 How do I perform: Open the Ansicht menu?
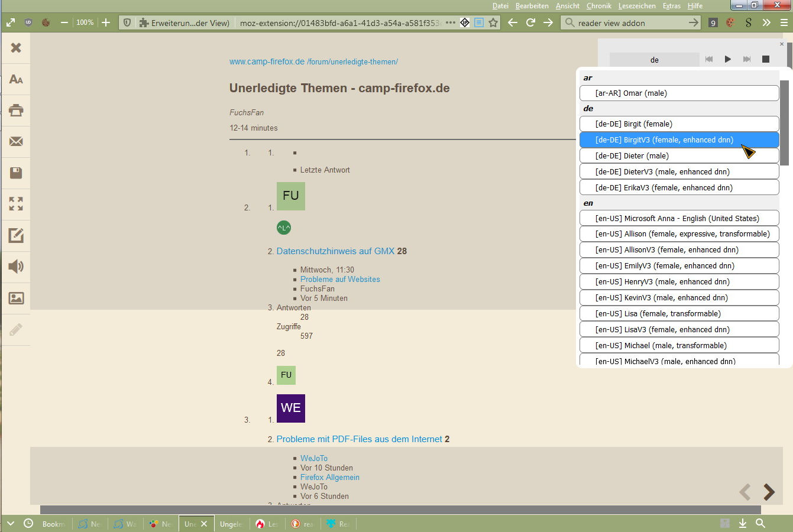(x=568, y=6)
